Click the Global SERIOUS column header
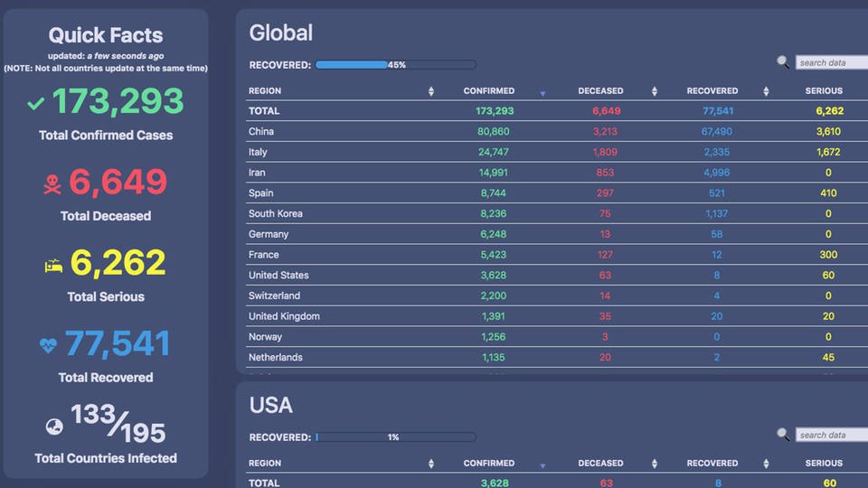Screen dimensions: 868x488 824,91
